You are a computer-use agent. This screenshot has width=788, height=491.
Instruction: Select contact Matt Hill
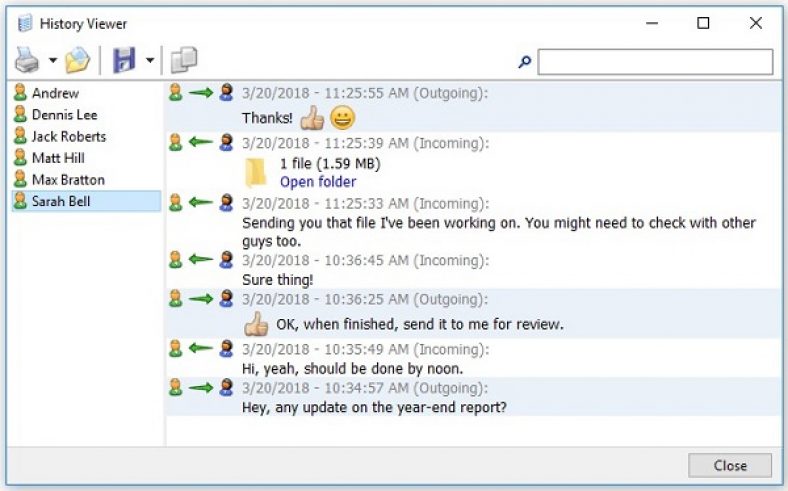pos(86,158)
